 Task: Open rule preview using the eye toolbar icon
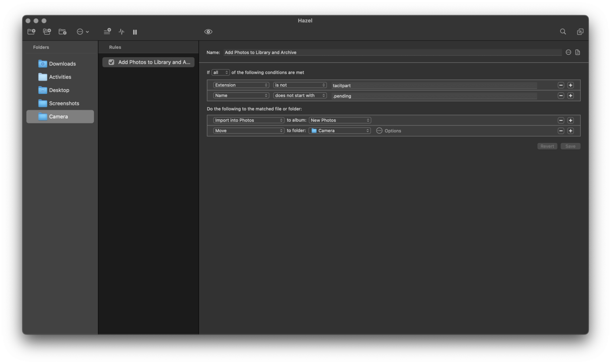coord(208,31)
